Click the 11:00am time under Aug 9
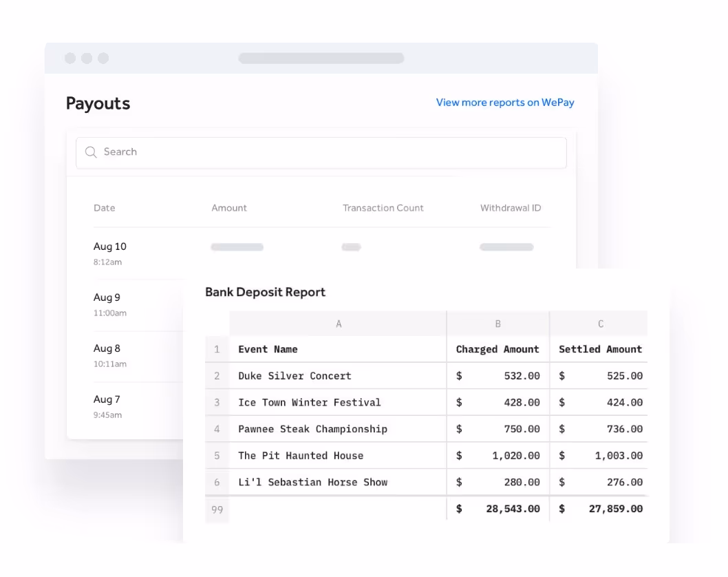Screen dimensions: 728x577 110,313
